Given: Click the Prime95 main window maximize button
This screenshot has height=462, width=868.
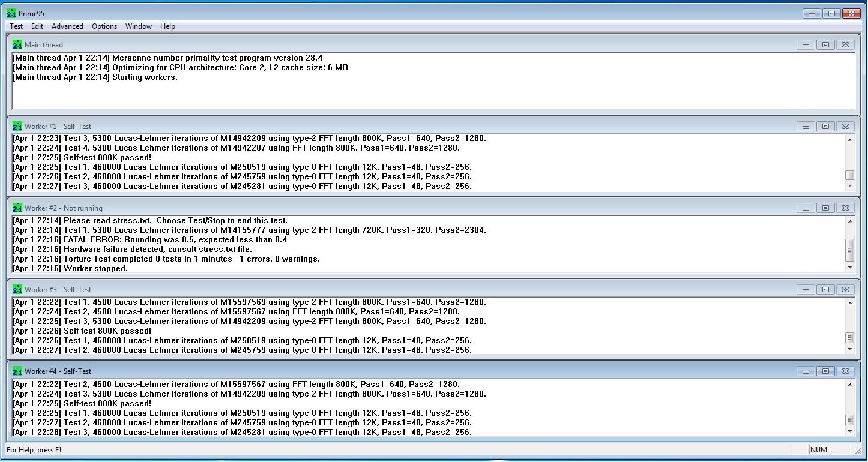Looking at the screenshot, I should pyautogui.click(x=831, y=13).
